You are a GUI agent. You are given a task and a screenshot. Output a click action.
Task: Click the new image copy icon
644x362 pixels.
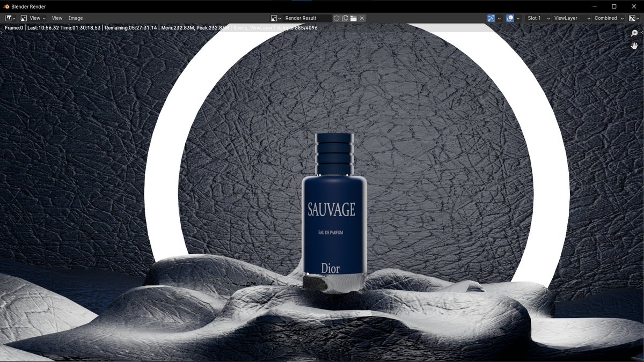coord(345,18)
